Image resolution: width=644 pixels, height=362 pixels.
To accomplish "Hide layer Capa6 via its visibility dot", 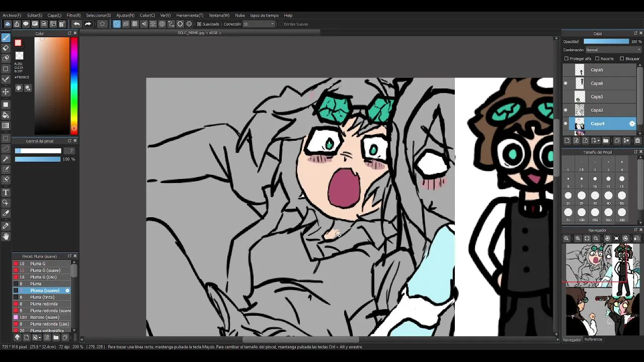I will click(x=566, y=83).
